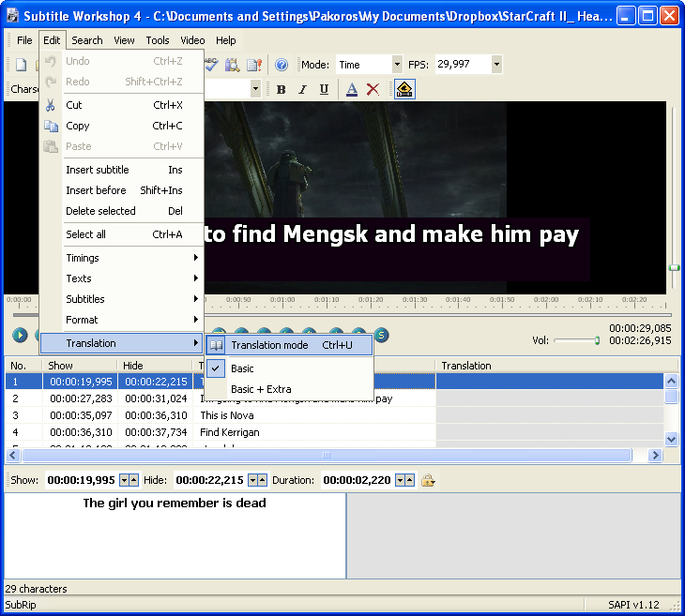This screenshot has width=685, height=616.
Task: Open the Help menu
Action: (225, 40)
